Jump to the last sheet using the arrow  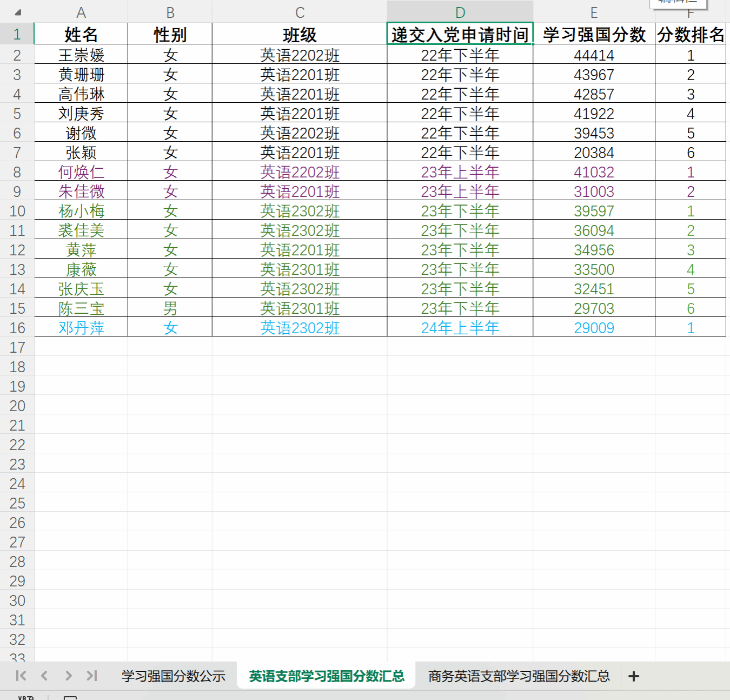[x=92, y=676]
